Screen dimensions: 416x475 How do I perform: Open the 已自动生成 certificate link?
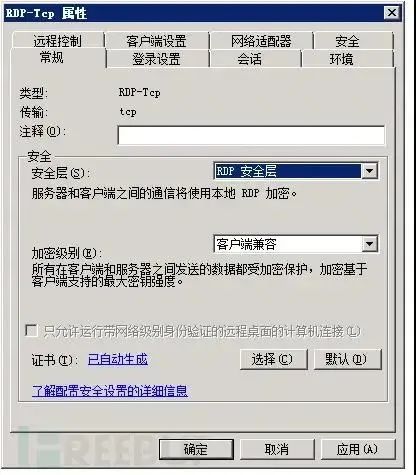tap(118, 359)
